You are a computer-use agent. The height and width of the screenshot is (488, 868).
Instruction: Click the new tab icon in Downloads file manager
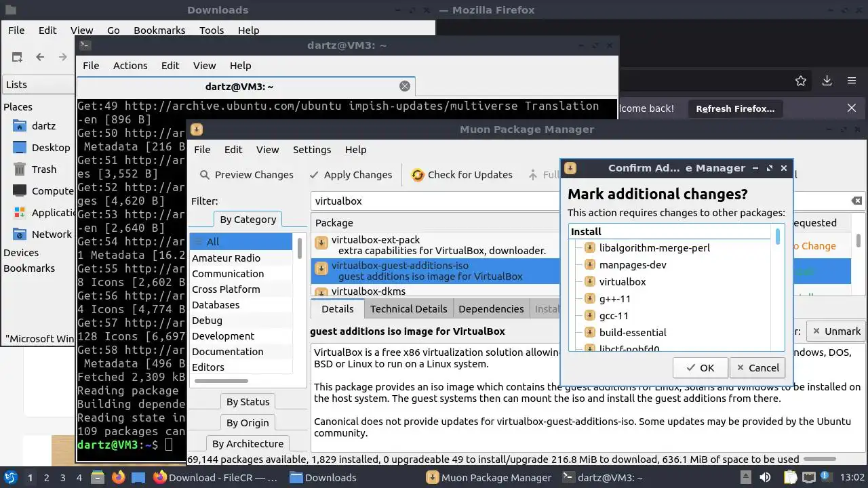[x=17, y=58]
